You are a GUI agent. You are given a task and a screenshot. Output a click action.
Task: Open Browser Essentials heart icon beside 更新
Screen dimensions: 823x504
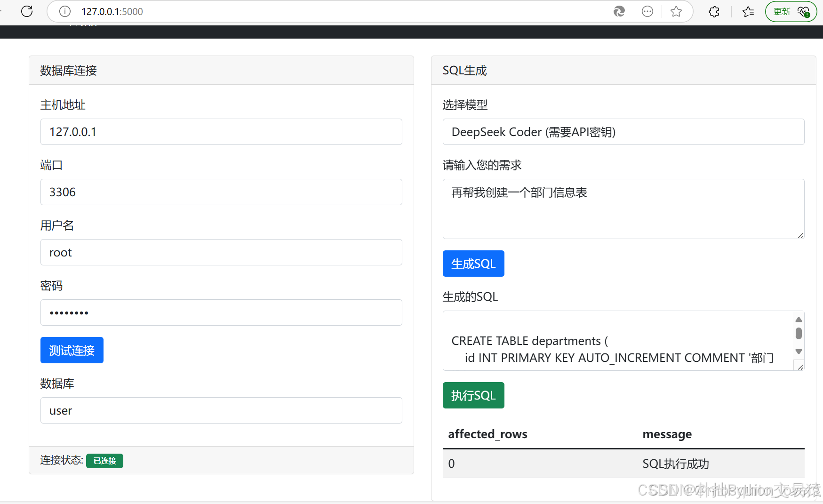click(803, 11)
